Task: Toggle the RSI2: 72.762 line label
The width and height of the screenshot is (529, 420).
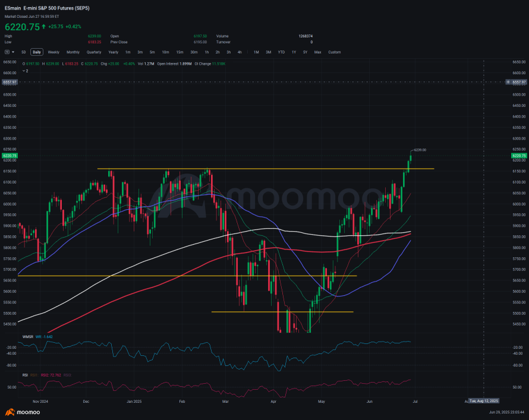Action: click(x=51, y=375)
